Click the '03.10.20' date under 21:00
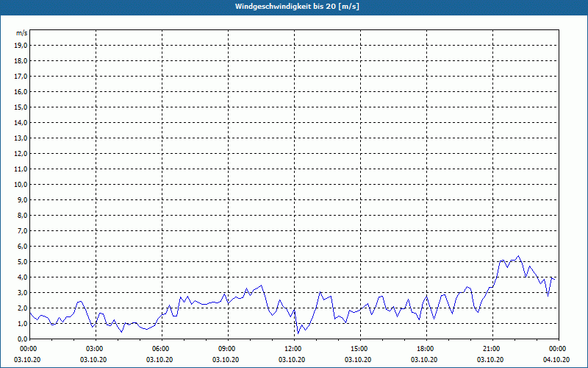Viewport: 588px width, 368px height. pyautogui.click(x=490, y=360)
